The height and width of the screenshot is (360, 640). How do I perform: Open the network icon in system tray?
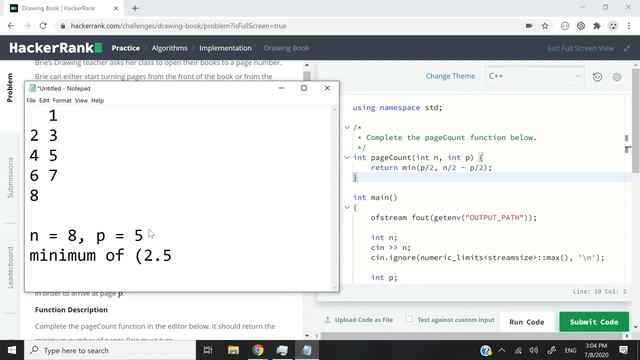pos(518,350)
